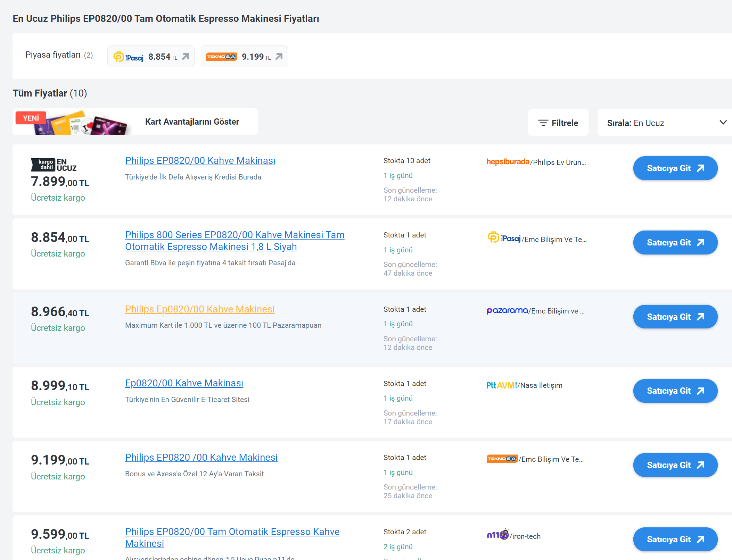Image resolution: width=732 pixels, height=560 pixels.
Task: Click the pazarama seller logo
Action: [x=507, y=311]
